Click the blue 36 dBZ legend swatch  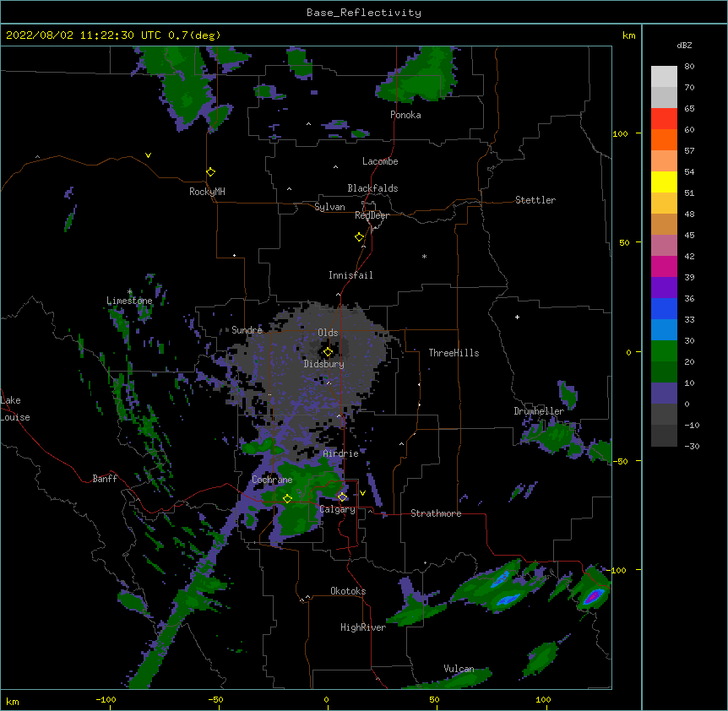664,308
